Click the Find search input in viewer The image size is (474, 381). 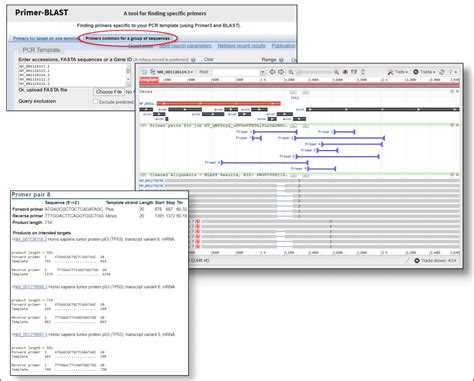[236, 72]
